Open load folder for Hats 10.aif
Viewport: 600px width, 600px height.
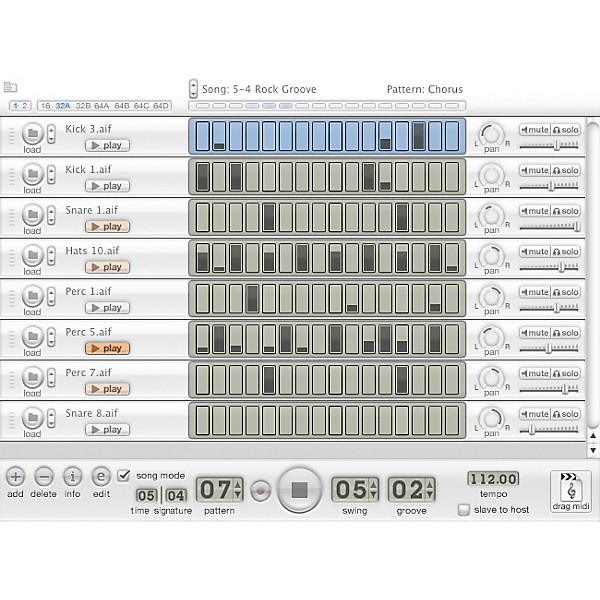pyautogui.click(x=33, y=255)
